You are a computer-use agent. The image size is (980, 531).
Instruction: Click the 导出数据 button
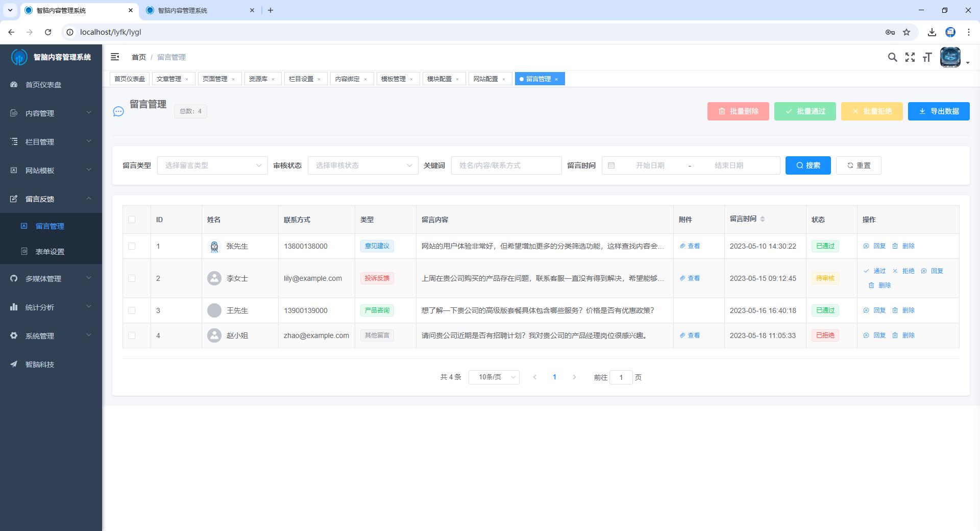tap(938, 111)
